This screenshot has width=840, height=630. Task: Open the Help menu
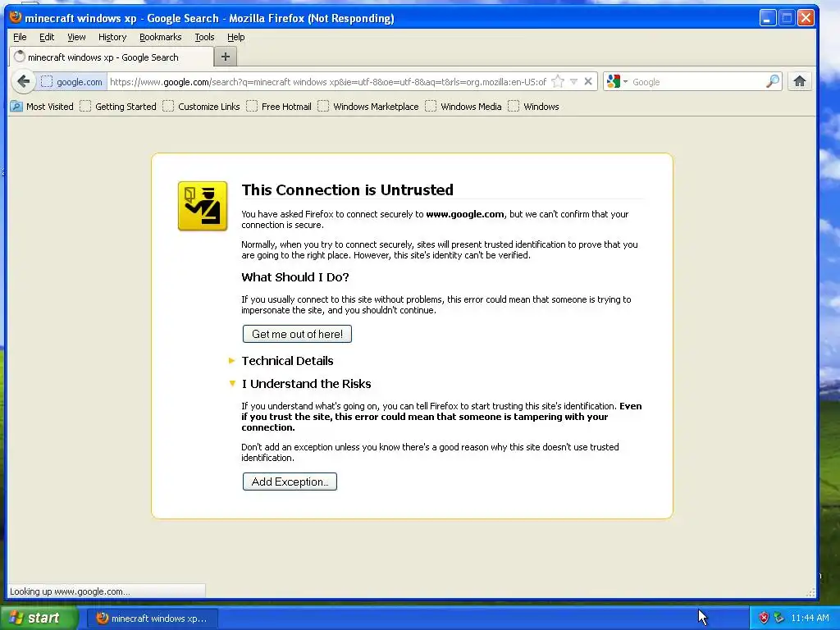coord(235,37)
